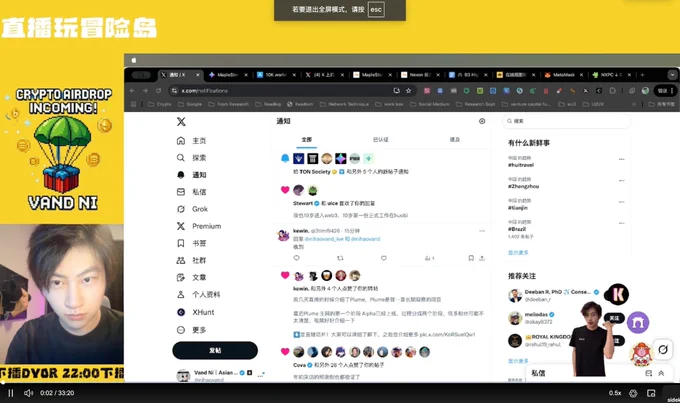Go to 主页 in the X sidebar
680x403 pixels.
[x=191, y=141]
